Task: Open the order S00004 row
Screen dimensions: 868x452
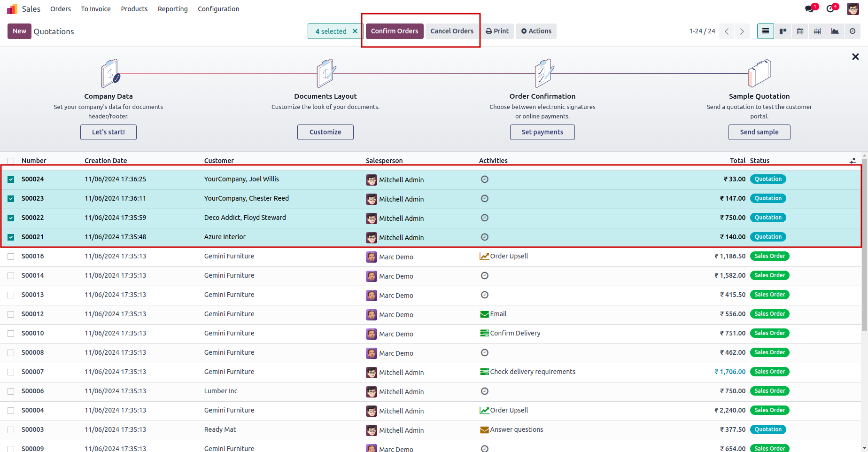Action: pos(431,411)
